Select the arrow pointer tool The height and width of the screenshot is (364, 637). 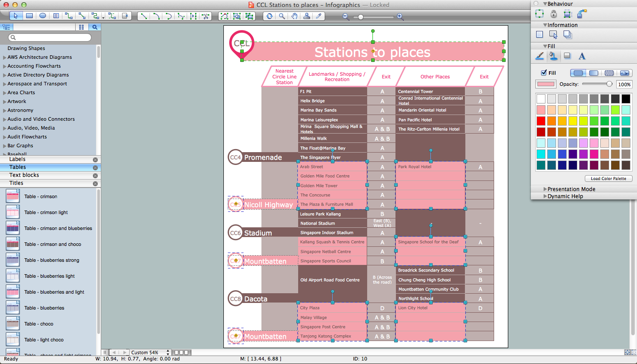click(x=16, y=16)
